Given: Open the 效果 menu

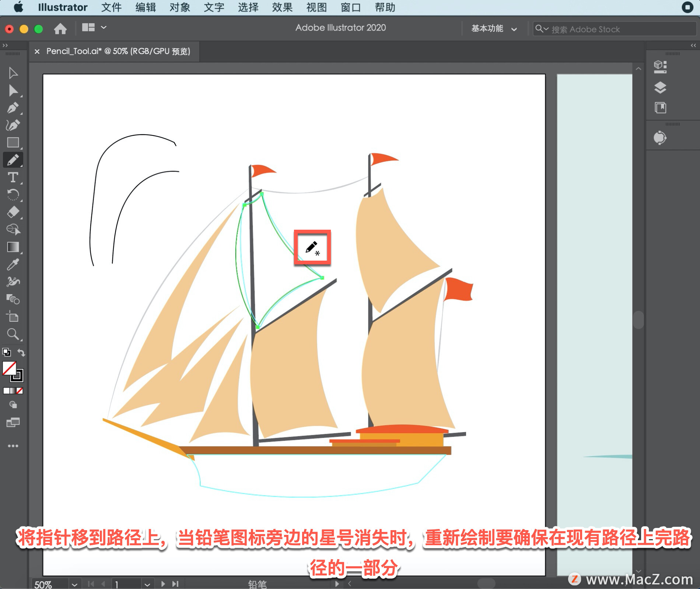Looking at the screenshot, I should 282,7.
